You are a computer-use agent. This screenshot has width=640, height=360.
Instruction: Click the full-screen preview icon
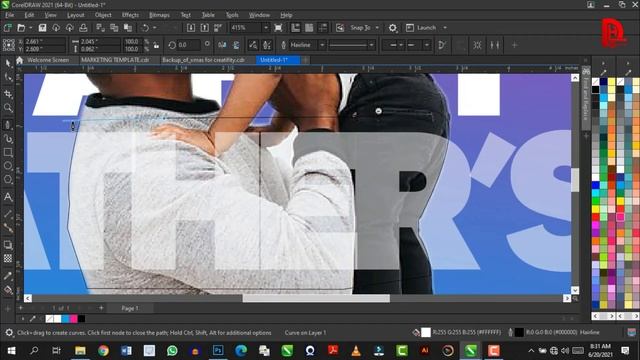[278, 28]
